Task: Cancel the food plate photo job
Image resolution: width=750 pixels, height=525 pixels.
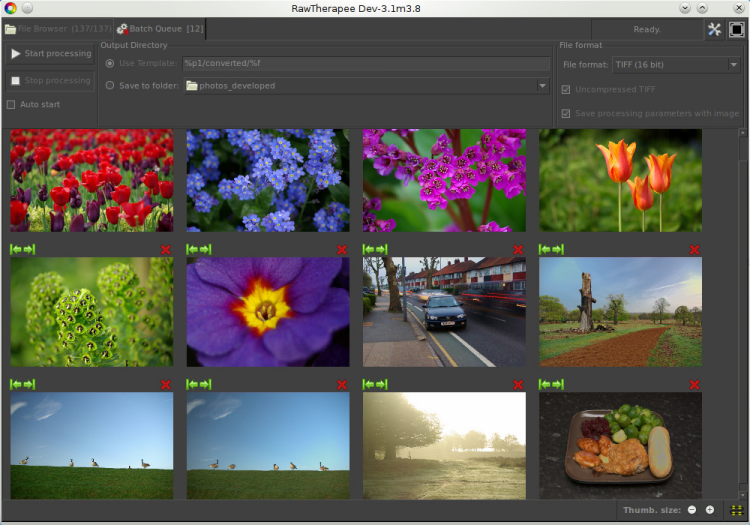Action: tap(694, 385)
